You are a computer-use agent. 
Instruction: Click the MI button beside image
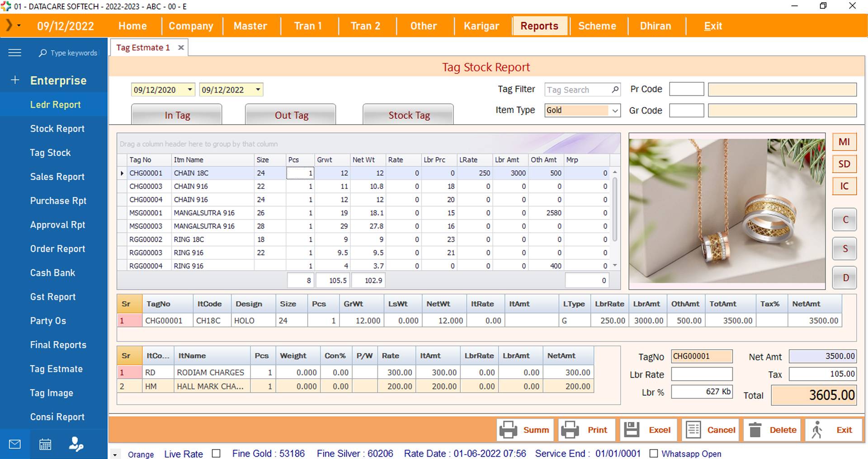pos(844,142)
